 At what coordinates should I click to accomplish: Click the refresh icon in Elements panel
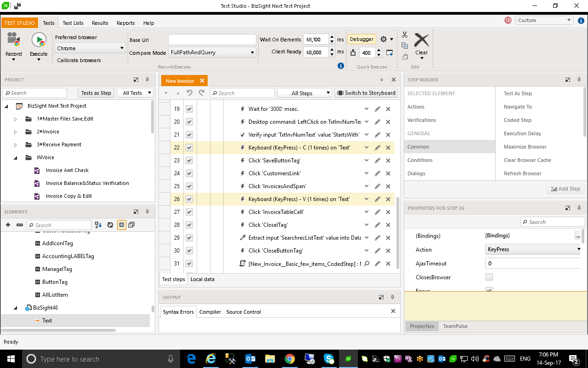point(110,225)
